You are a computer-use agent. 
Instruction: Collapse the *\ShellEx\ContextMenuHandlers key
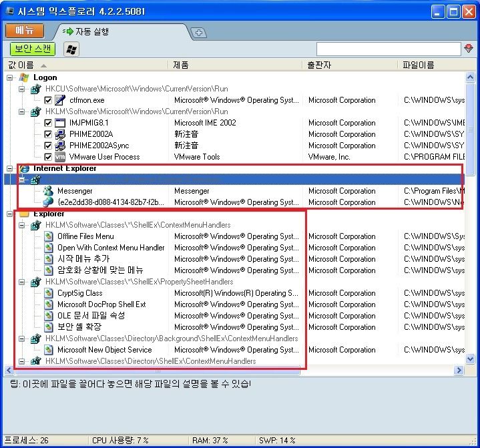[22, 225]
